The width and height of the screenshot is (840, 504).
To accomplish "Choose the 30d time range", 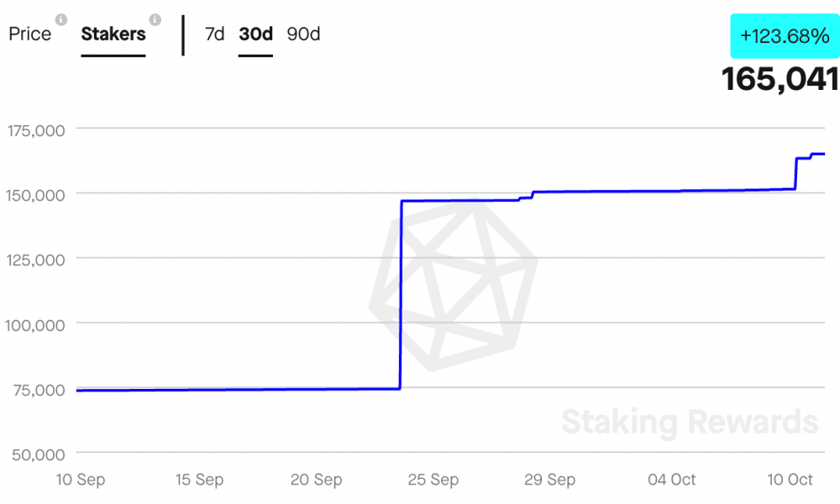I will [x=255, y=34].
